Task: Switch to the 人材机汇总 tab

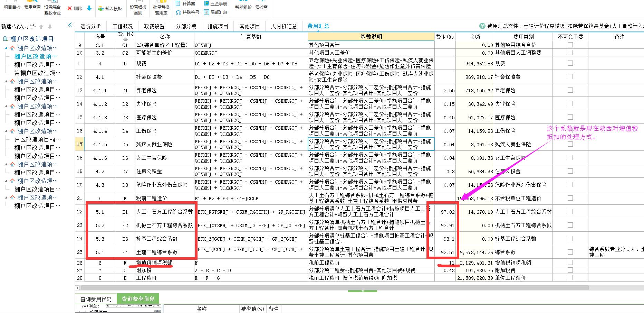Action: point(284,26)
